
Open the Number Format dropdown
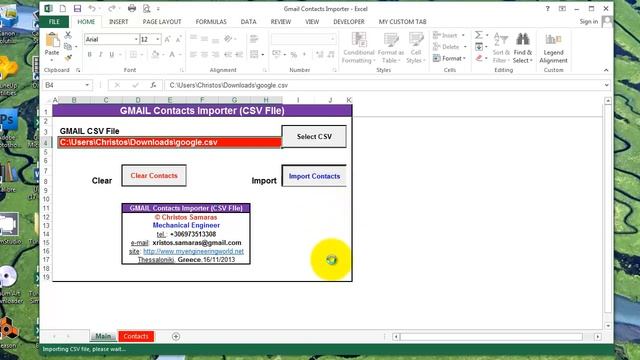[333, 39]
